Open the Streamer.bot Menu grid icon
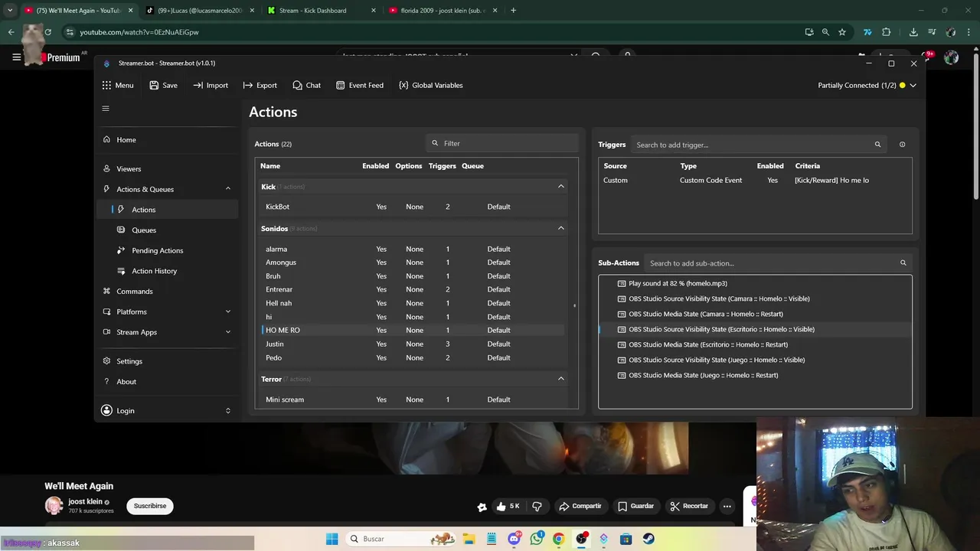Screen dimensions: 980x551 pyautogui.click(x=106, y=85)
